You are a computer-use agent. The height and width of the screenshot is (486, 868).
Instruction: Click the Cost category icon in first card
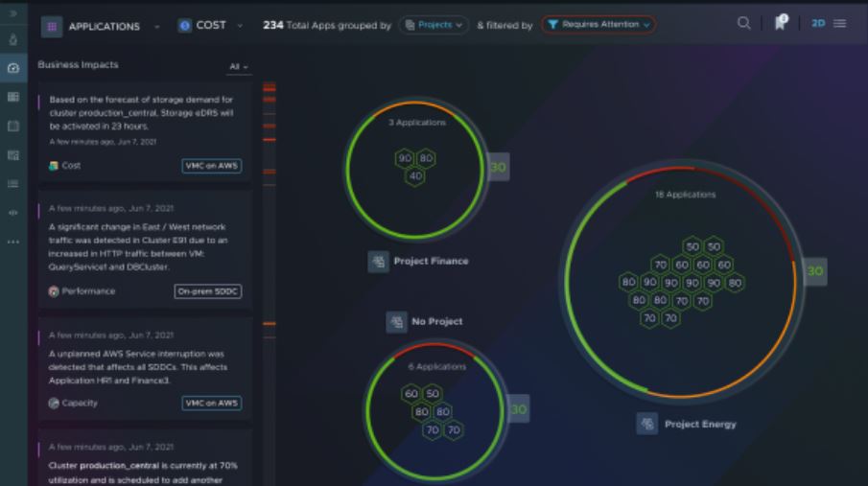[54, 166]
